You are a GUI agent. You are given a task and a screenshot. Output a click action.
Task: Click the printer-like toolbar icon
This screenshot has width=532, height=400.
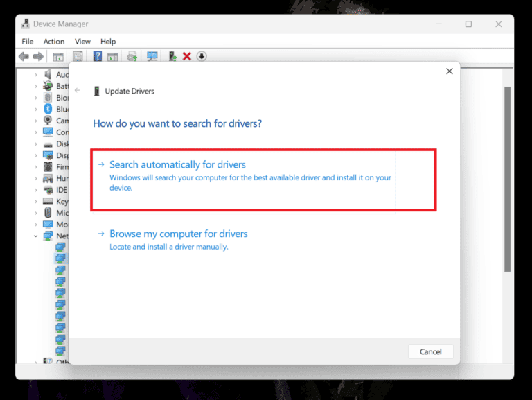click(132, 56)
